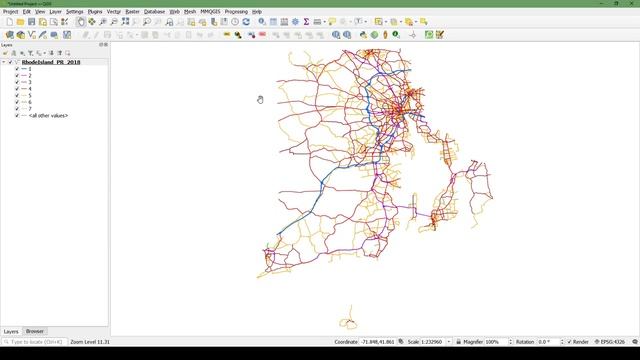Open the attribute table icon
The height and width of the screenshot is (360, 640).
point(273,22)
